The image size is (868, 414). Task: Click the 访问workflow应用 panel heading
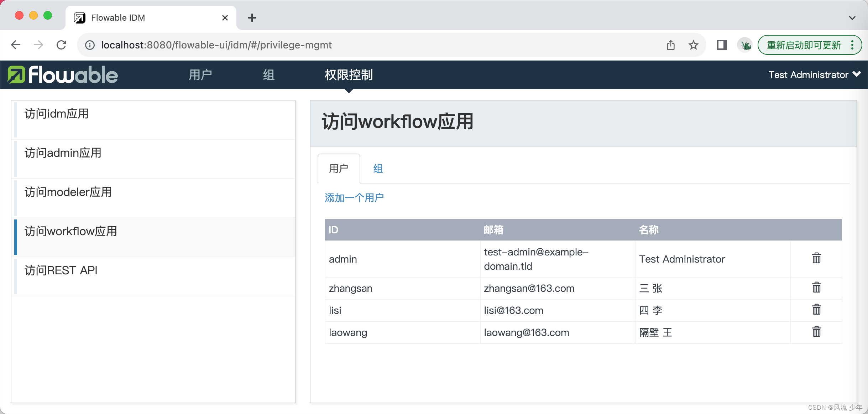(x=398, y=121)
